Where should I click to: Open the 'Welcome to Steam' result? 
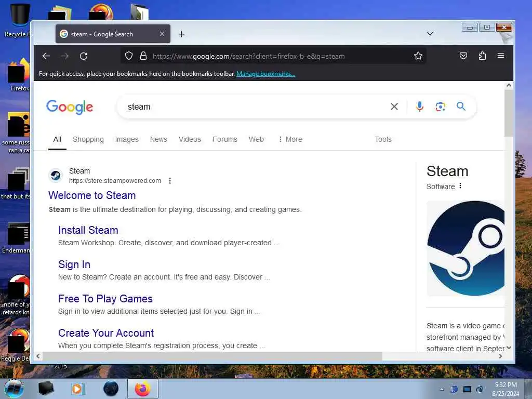click(92, 195)
